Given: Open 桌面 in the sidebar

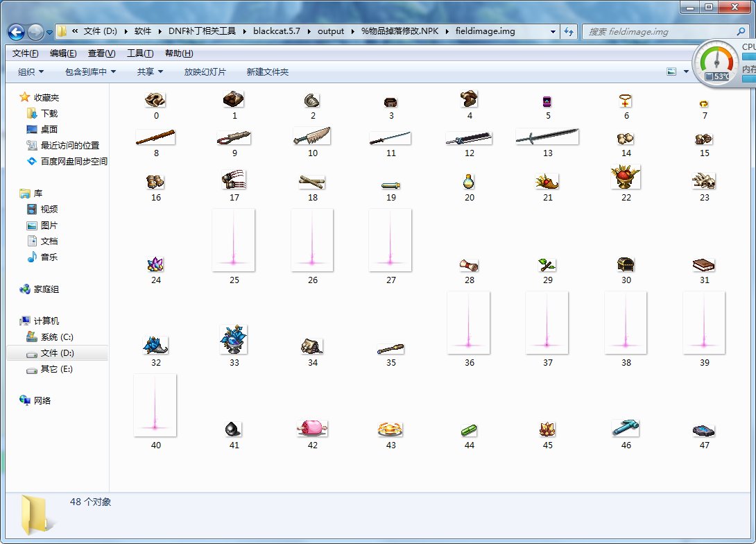Looking at the screenshot, I should pyautogui.click(x=42, y=129).
